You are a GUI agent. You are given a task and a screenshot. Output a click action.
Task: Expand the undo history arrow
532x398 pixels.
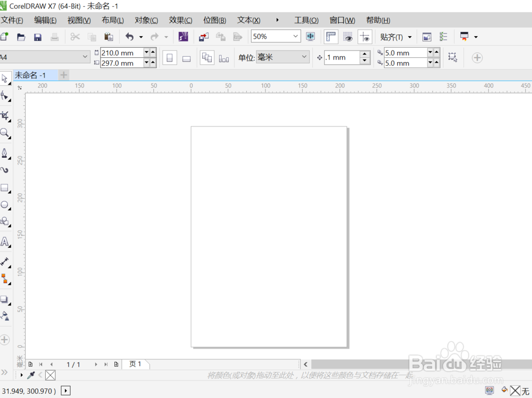click(141, 37)
